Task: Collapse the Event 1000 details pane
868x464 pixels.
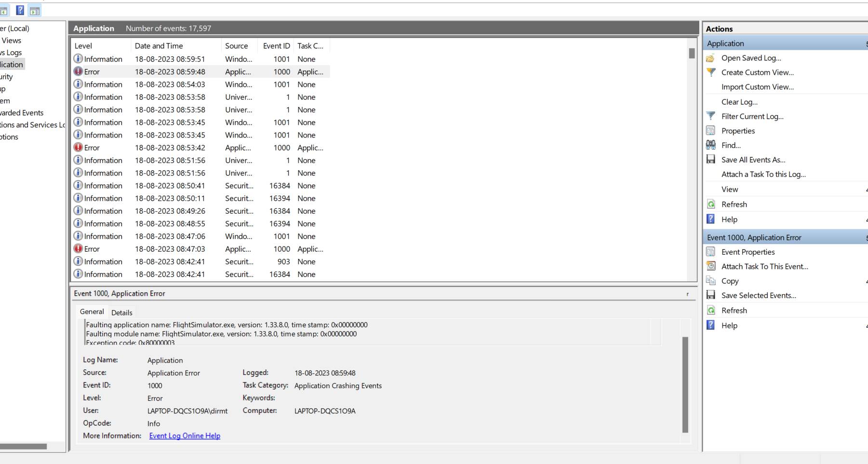Action: pos(687,294)
